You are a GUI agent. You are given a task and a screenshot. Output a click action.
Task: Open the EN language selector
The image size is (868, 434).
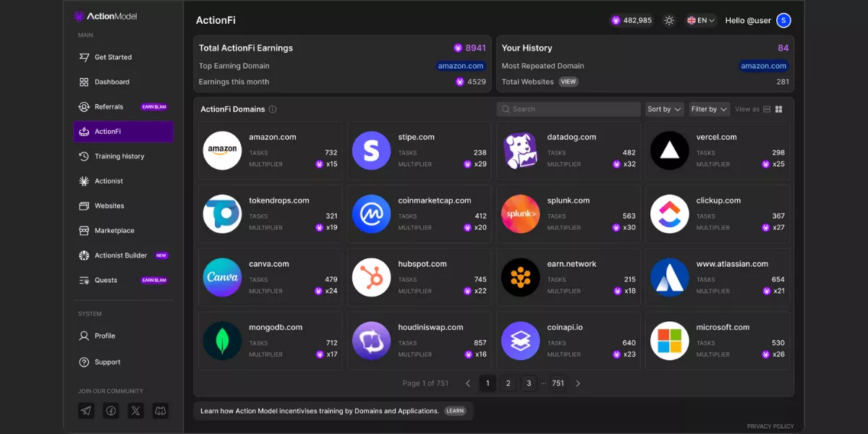(x=700, y=20)
